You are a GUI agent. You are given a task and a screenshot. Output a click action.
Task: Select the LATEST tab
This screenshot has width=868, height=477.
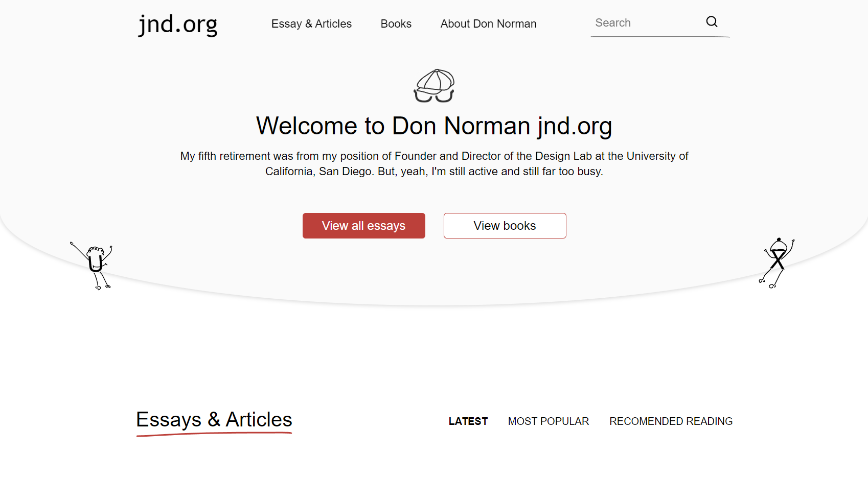pos(468,421)
